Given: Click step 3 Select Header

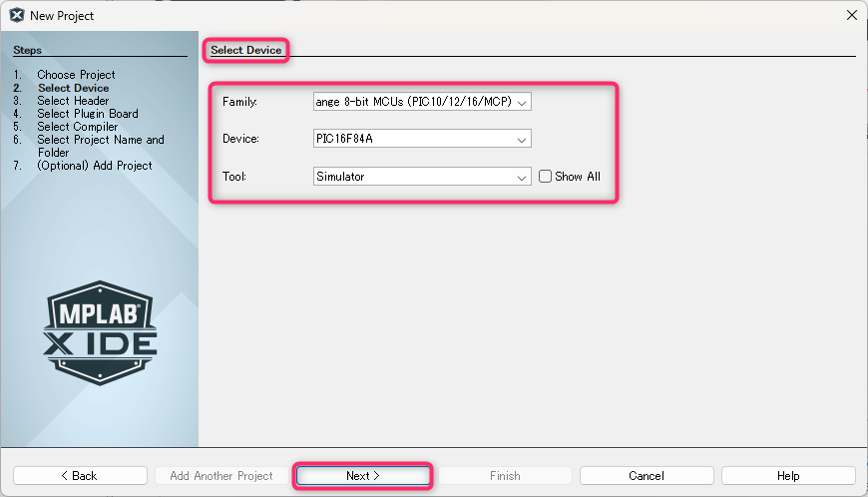Looking at the screenshot, I should click(73, 101).
